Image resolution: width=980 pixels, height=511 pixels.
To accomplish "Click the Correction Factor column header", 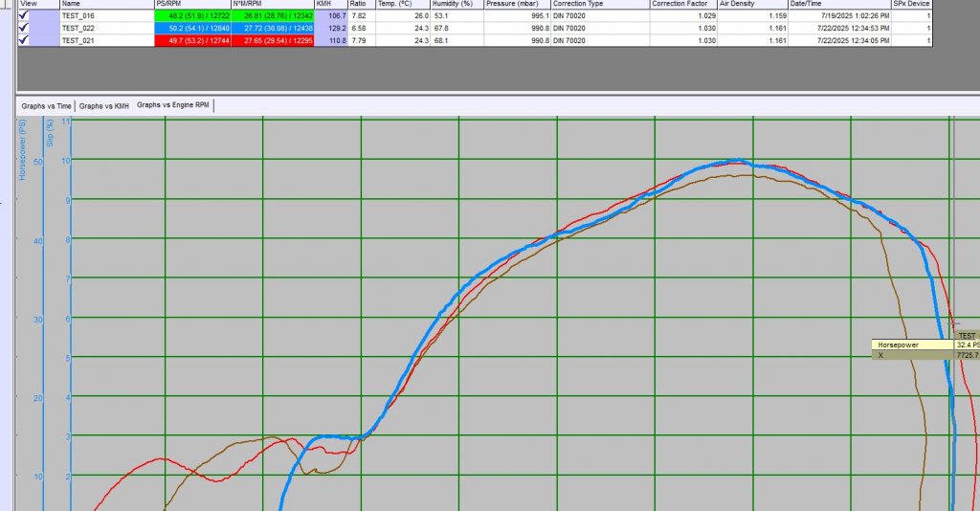I will point(683,4).
